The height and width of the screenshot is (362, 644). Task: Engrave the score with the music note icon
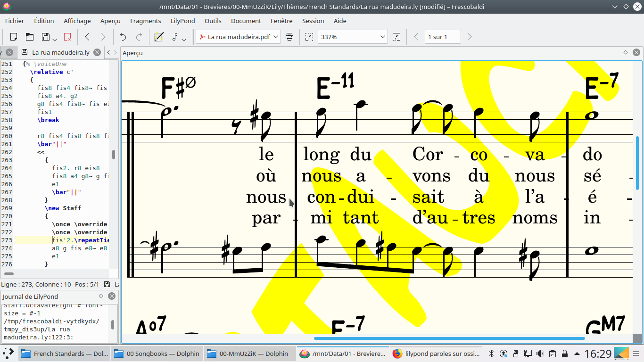(175, 37)
